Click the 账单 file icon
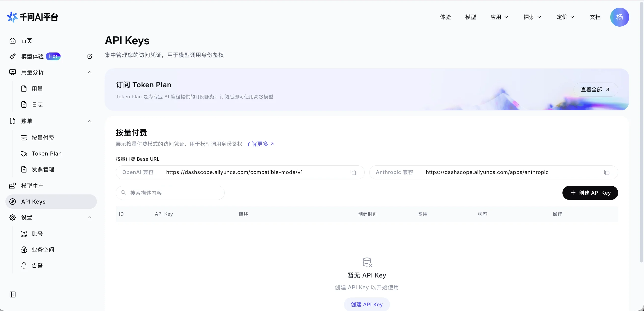This screenshot has height=311, width=644. 13,121
